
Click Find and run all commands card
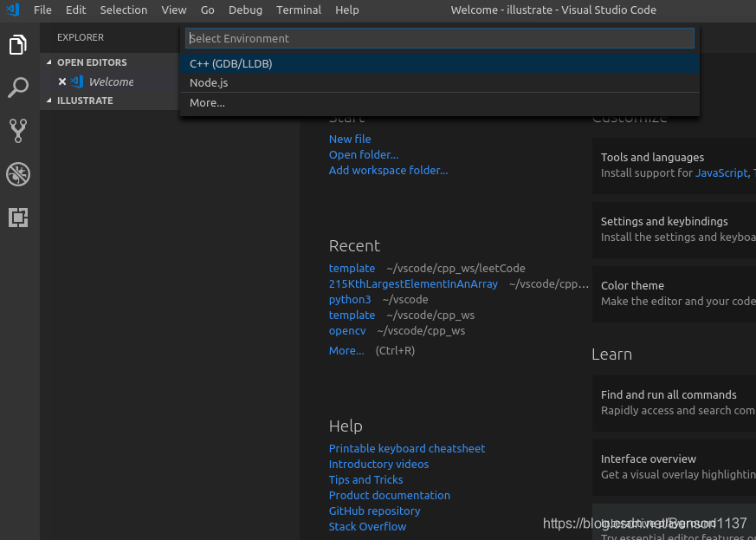click(x=674, y=403)
